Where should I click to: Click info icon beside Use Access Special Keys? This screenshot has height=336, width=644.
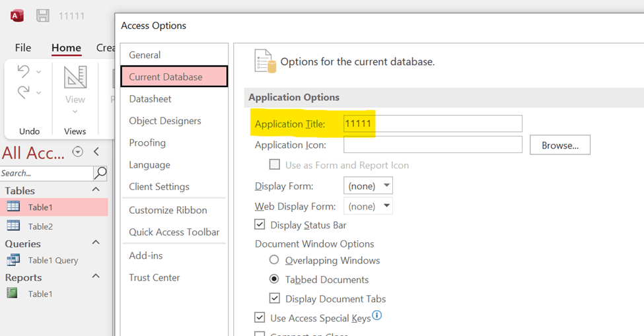pyautogui.click(x=376, y=315)
